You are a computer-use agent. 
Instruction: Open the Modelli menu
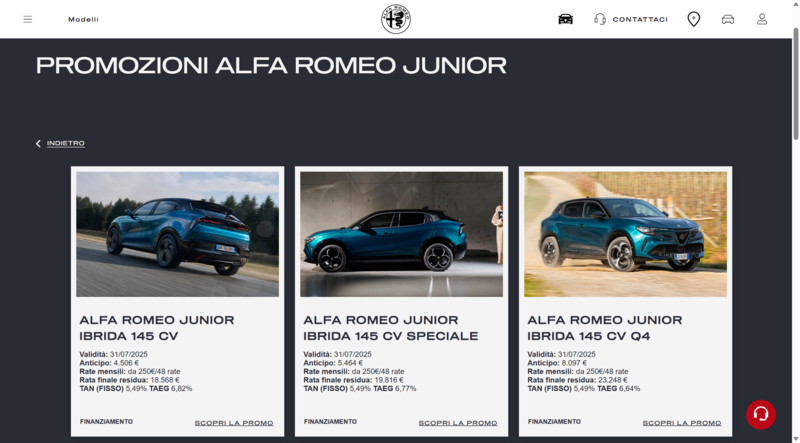[x=84, y=19]
